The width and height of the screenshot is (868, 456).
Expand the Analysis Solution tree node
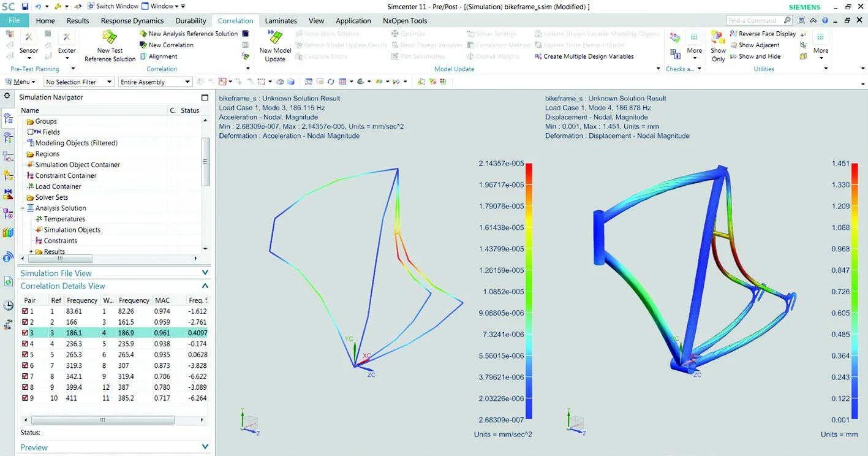[x=23, y=208]
